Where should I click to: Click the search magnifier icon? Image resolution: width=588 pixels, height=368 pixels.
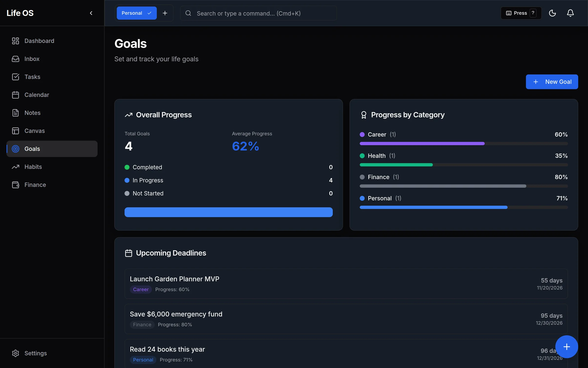pyautogui.click(x=188, y=13)
